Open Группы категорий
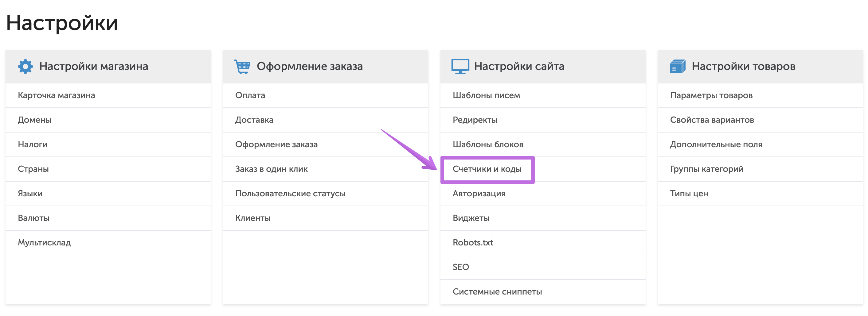This screenshot has height=316, width=868. (x=707, y=169)
